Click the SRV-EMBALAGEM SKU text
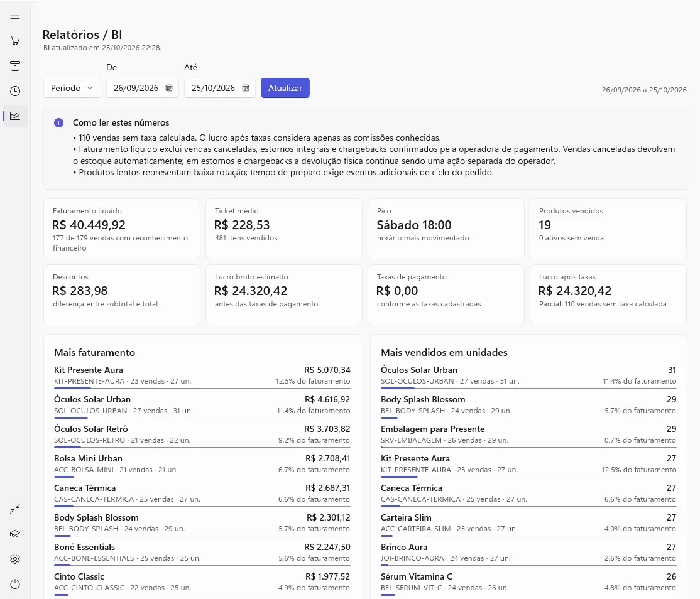The width and height of the screenshot is (700, 599). click(411, 440)
